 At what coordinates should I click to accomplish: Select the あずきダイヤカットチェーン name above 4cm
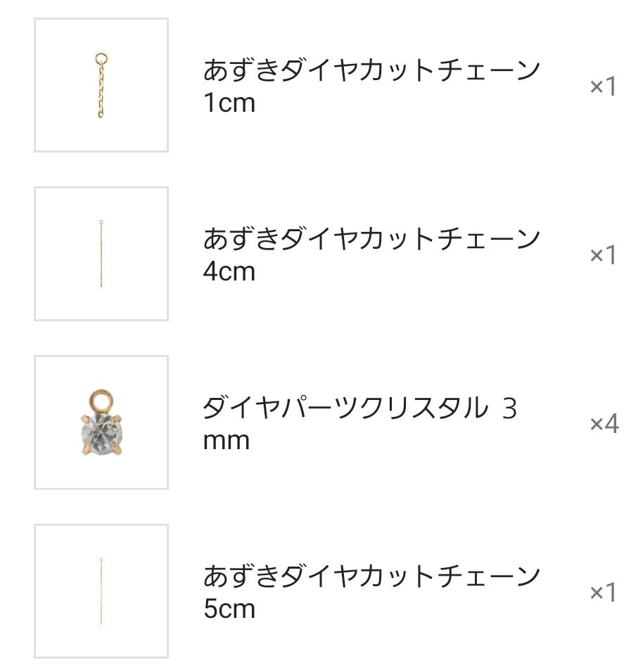pyautogui.click(x=371, y=239)
